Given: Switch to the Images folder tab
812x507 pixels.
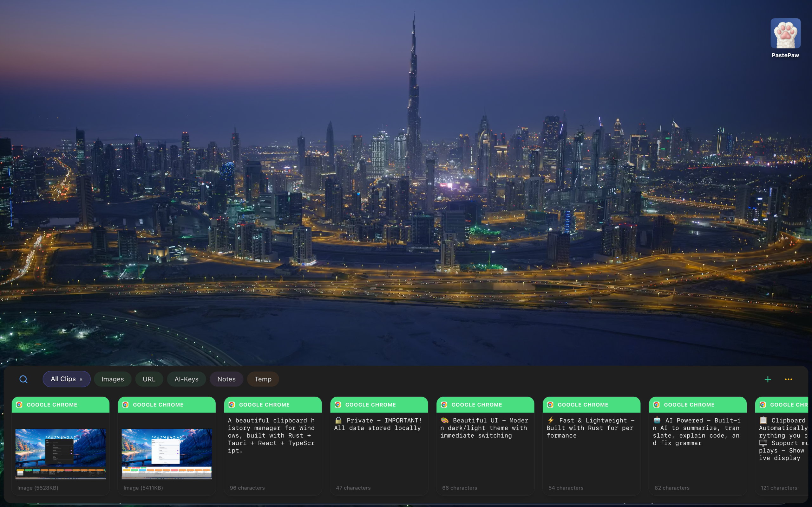Looking at the screenshot, I should tap(112, 379).
